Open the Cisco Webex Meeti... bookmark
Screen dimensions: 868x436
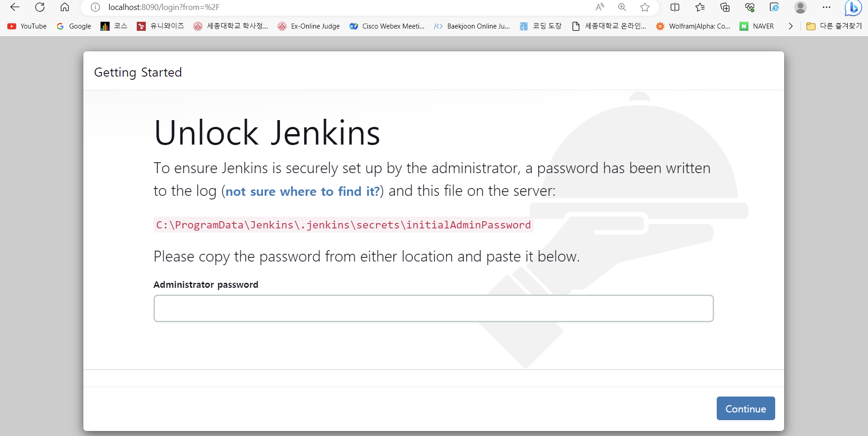pyautogui.click(x=387, y=26)
